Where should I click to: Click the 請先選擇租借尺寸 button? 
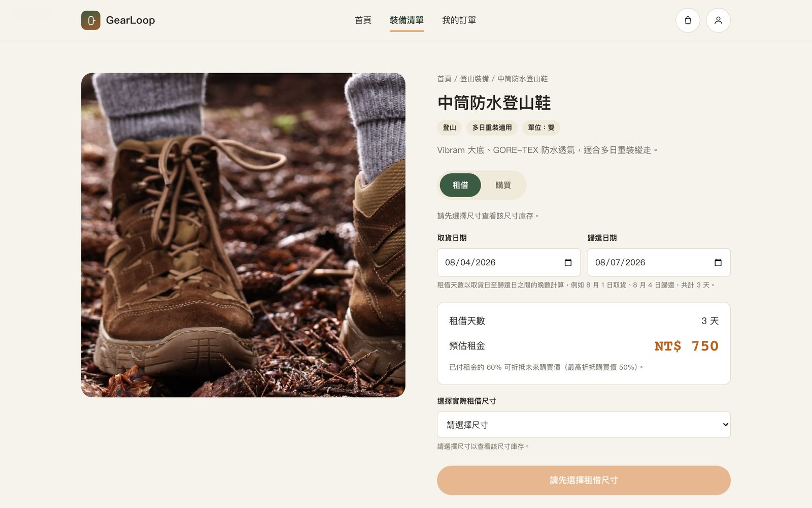tap(584, 480)
